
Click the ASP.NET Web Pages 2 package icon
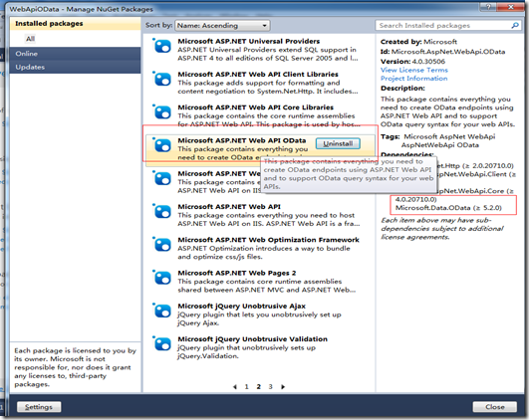point(162,278)
